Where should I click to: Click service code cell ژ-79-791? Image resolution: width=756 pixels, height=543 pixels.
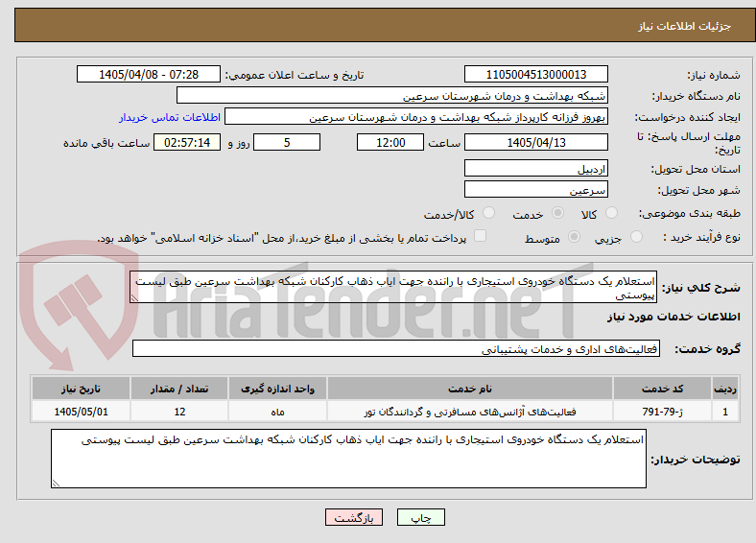click(x=663, y=412)
